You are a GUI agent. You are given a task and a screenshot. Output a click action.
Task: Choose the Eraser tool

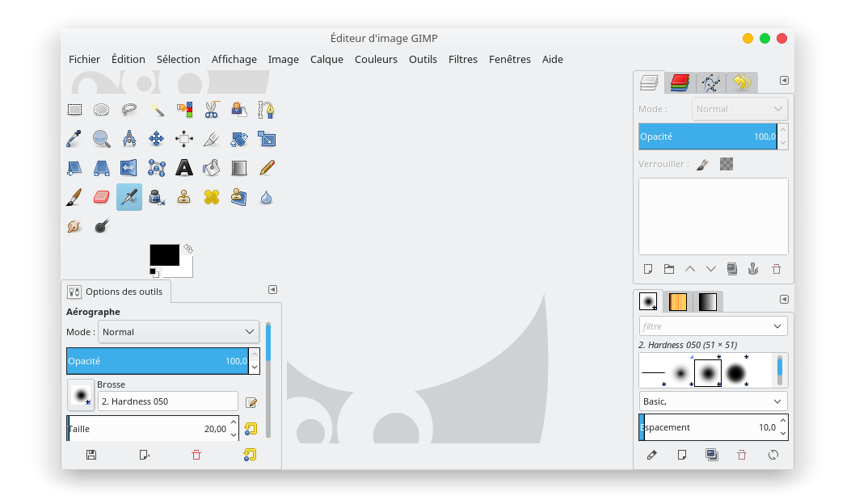[101, 197]
